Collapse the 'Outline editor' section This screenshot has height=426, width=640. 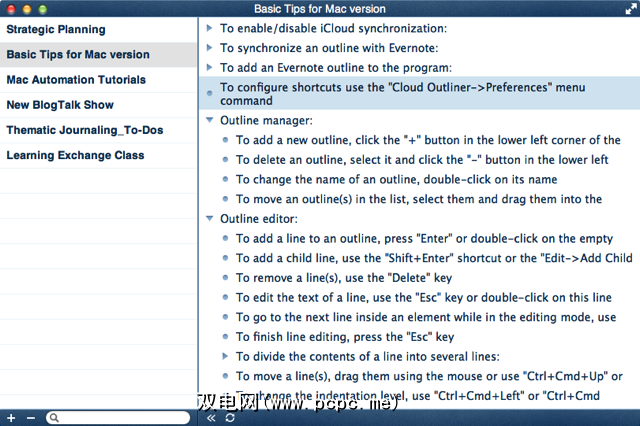tap(209, 218)
